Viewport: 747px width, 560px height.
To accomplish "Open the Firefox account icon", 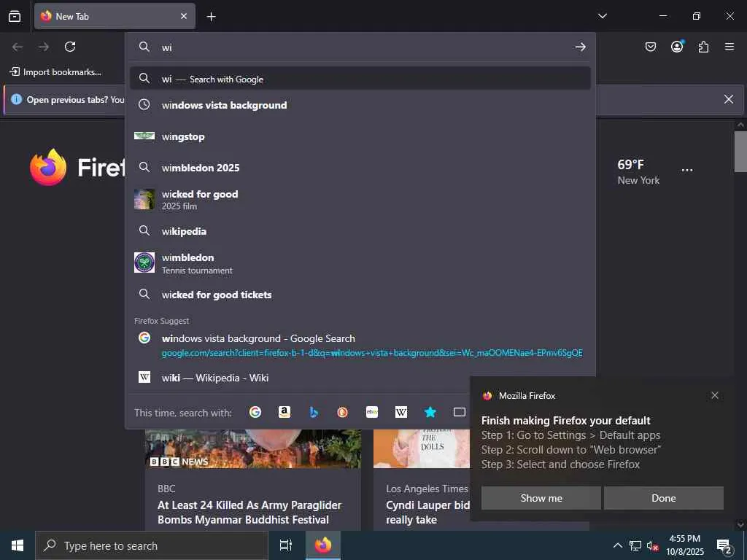I will tap(677, 47).
